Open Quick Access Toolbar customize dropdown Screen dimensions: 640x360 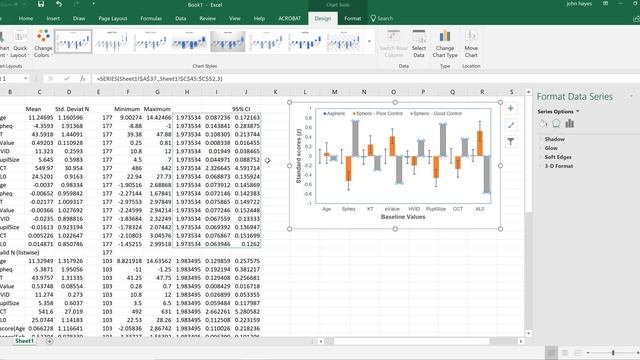tap(93, 4)
